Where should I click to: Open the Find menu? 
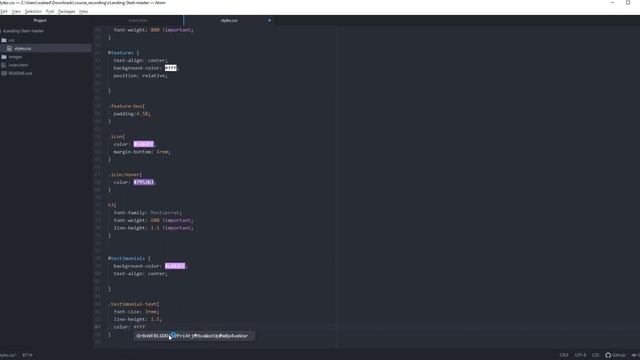click(x=50, y=12)
